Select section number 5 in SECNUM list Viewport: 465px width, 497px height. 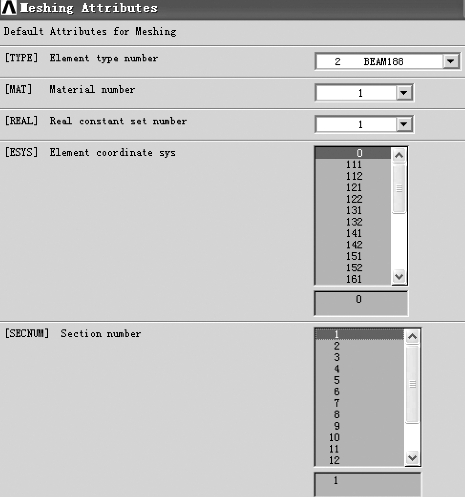pyautogui.click(x=359, y=380)
